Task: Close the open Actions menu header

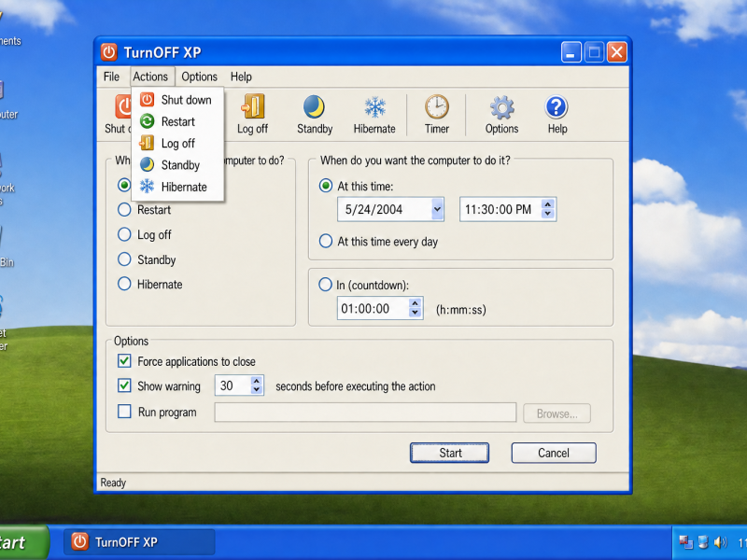Action: tap(150, 77)
